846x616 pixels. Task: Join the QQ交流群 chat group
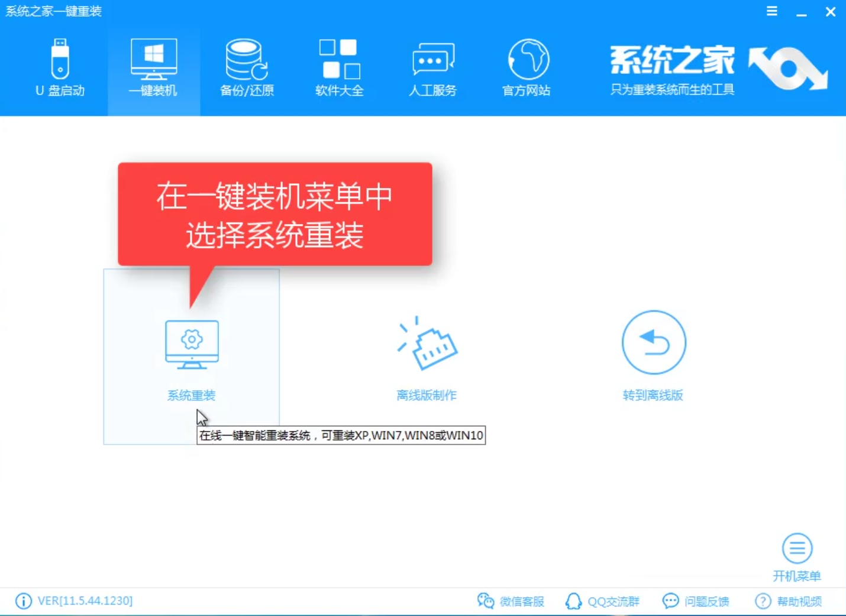click(x=602, y=601)
